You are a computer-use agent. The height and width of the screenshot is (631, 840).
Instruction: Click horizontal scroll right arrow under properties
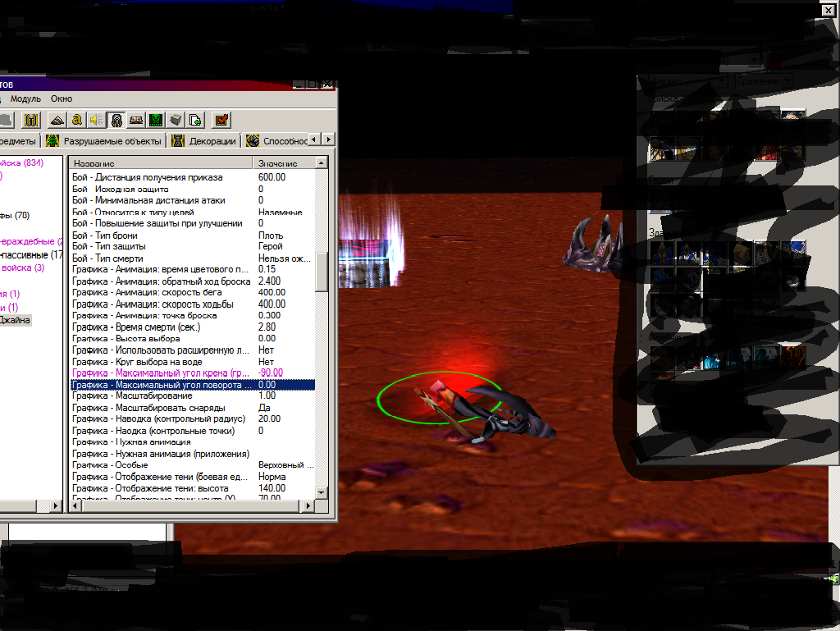tap(308, 505)
